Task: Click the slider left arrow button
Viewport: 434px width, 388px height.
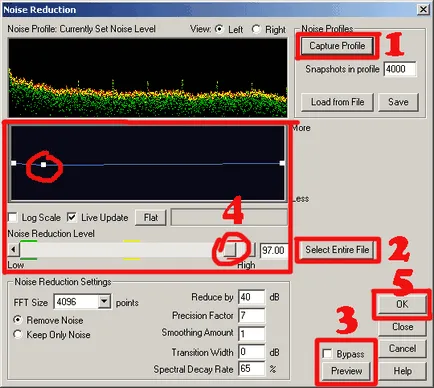Action: [x=13, y=249]
